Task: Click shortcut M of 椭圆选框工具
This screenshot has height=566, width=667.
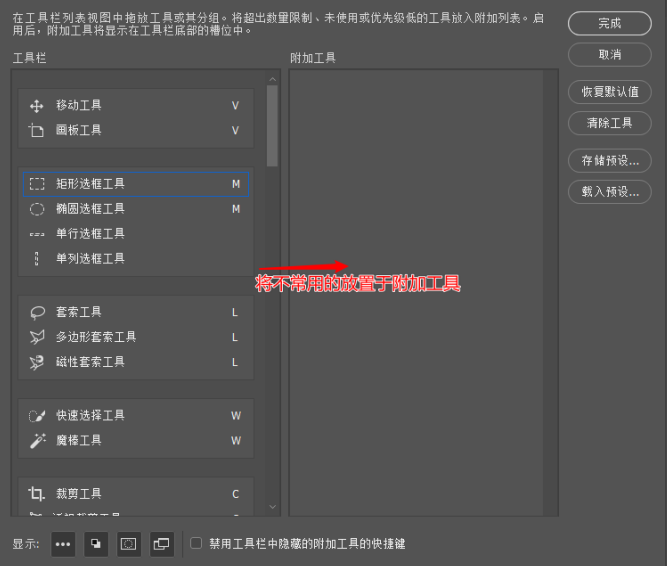Action: [236, 209]
